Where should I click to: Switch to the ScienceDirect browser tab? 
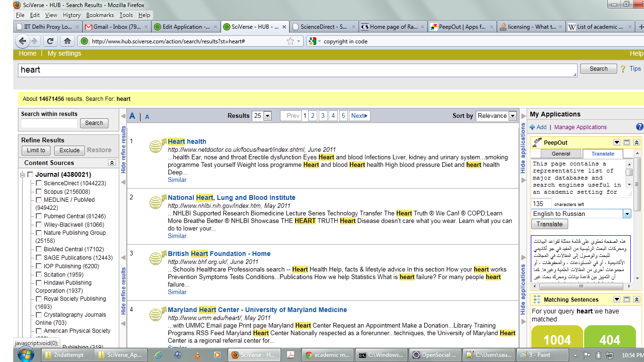coord(323,27)
